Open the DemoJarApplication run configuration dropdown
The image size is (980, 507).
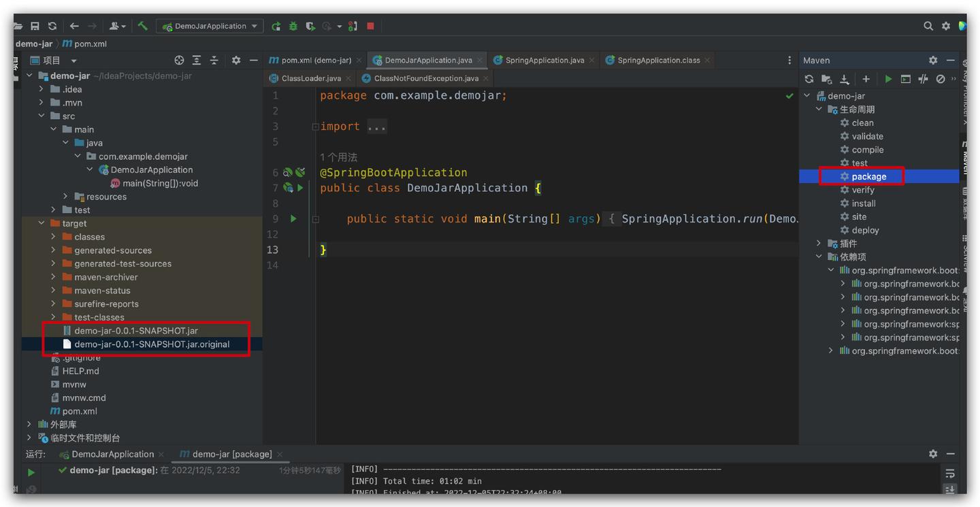[x=210, y=26]
